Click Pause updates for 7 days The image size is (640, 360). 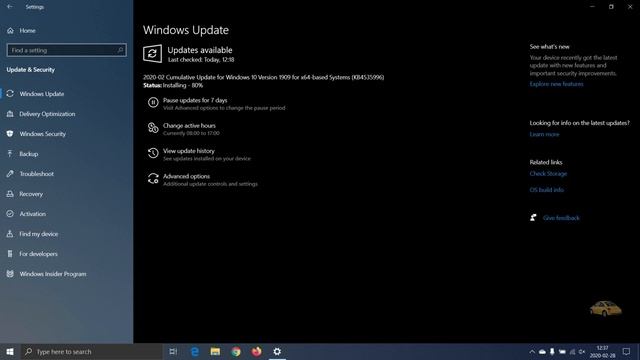[195, 100]
